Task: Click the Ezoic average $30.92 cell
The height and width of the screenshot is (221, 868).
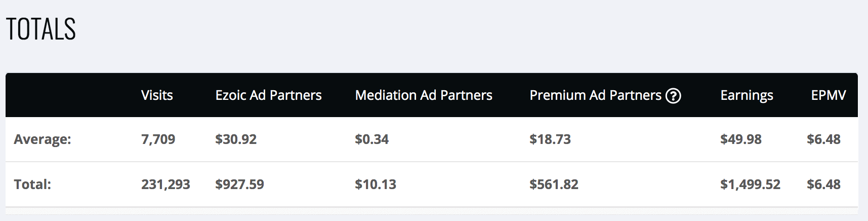Action: pos(236,139)
